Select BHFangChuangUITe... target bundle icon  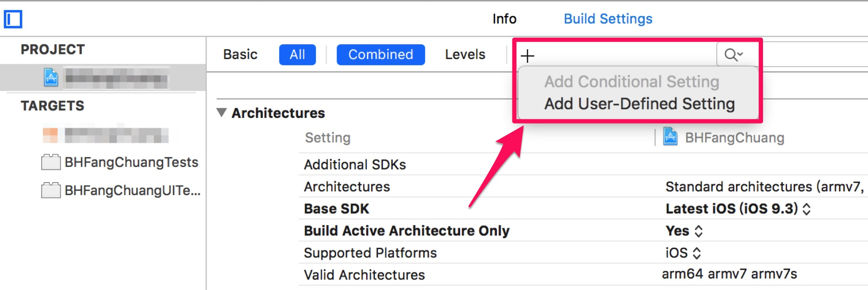coord(51,190)
